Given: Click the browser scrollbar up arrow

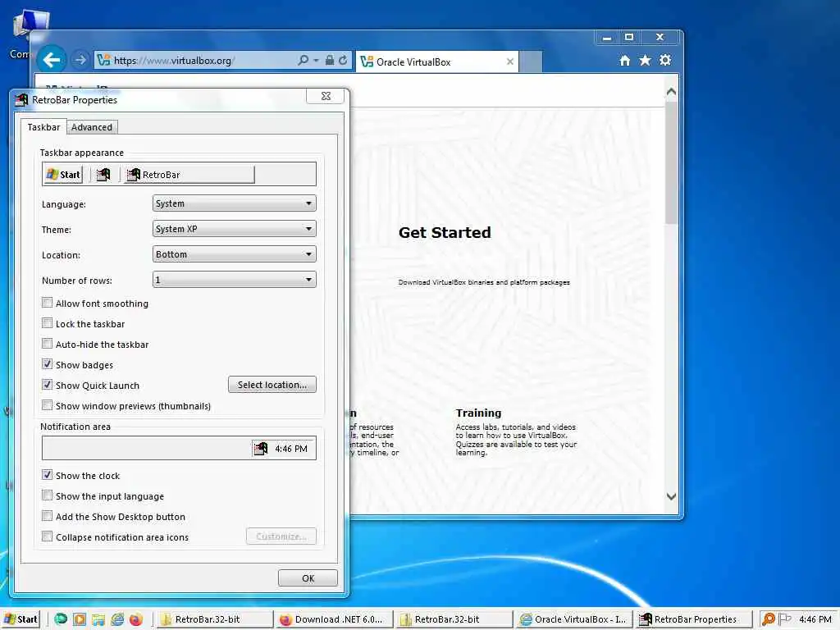Looking at the screenshot, I should tap(671, 92).
